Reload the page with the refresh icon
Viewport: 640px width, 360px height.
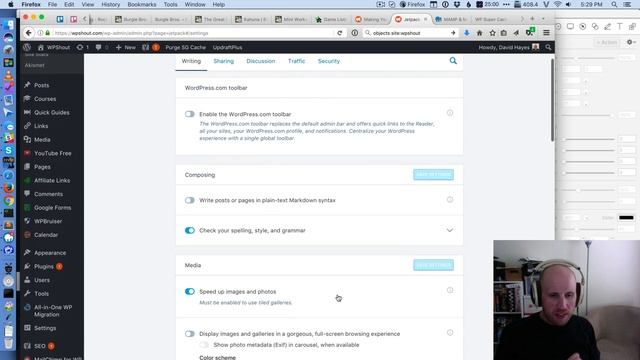tap(340, 33)
